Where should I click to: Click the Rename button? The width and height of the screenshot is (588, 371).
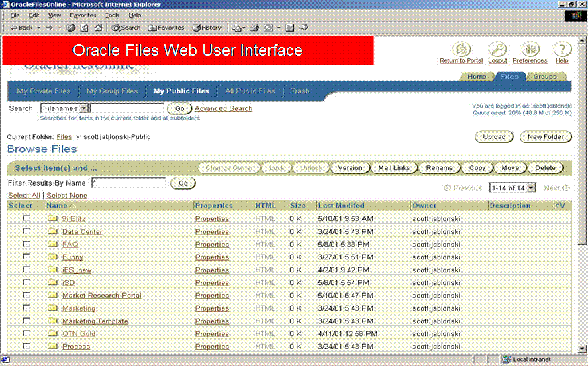pos(439,168)
